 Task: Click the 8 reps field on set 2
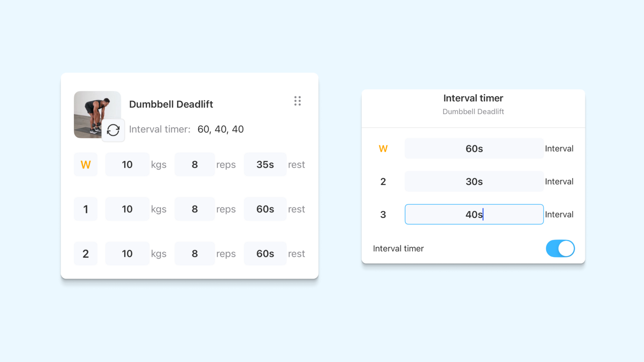tap(194, 254)
